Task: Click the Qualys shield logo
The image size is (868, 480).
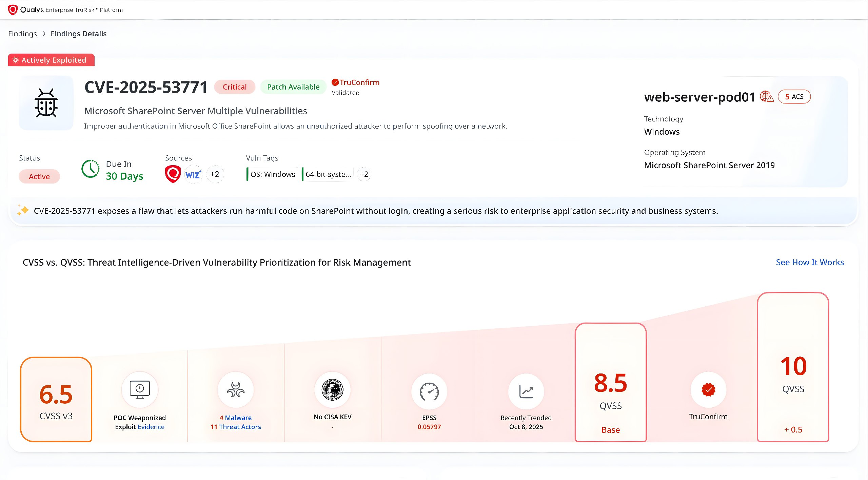Action: click(x=13, y=10)
